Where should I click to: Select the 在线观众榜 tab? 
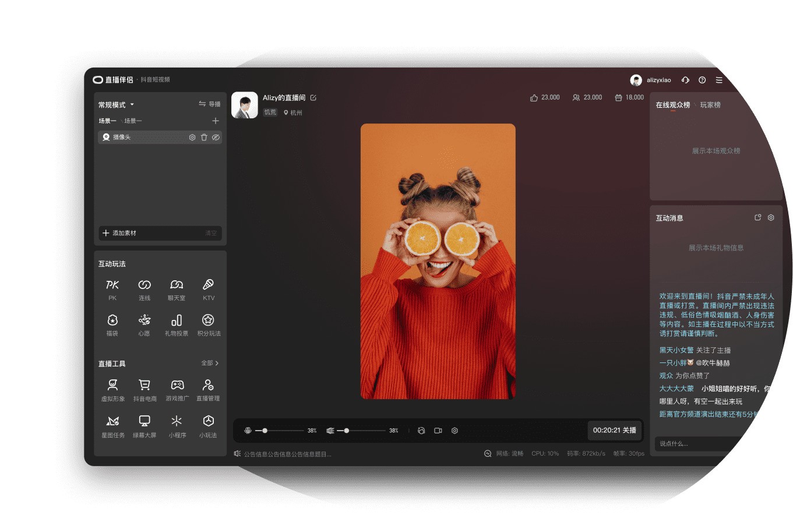point(672,105)
